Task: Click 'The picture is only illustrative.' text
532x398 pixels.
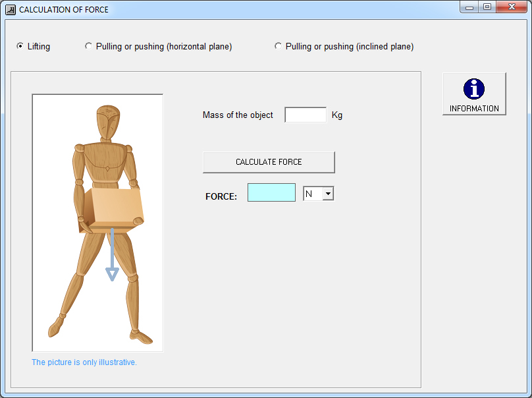Action: [84, 362]
